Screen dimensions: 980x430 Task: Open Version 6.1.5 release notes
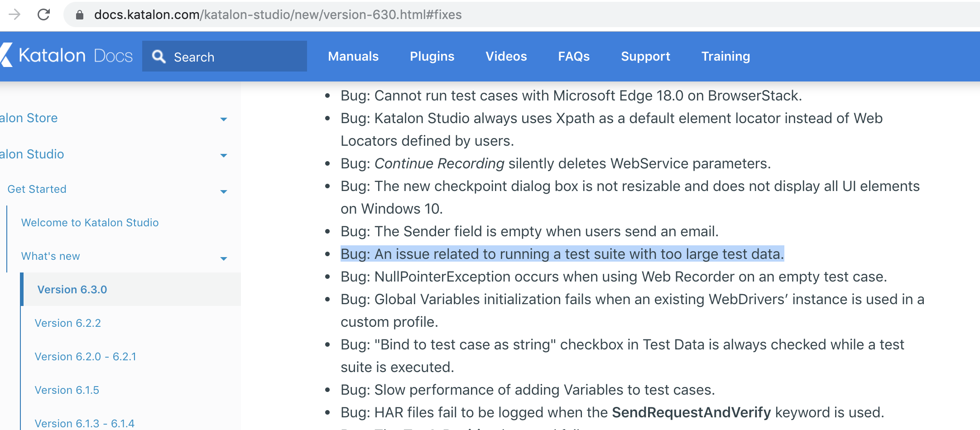coord(67,390)
